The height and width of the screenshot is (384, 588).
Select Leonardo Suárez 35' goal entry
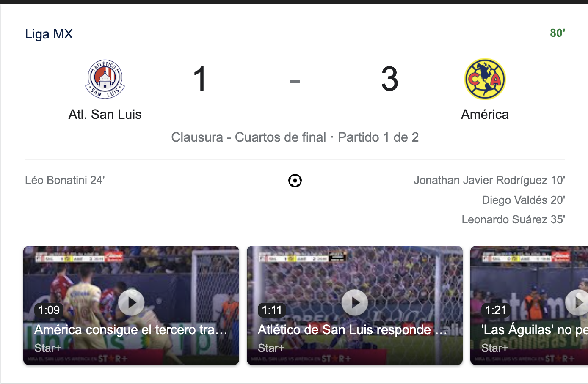pos(513,219)
